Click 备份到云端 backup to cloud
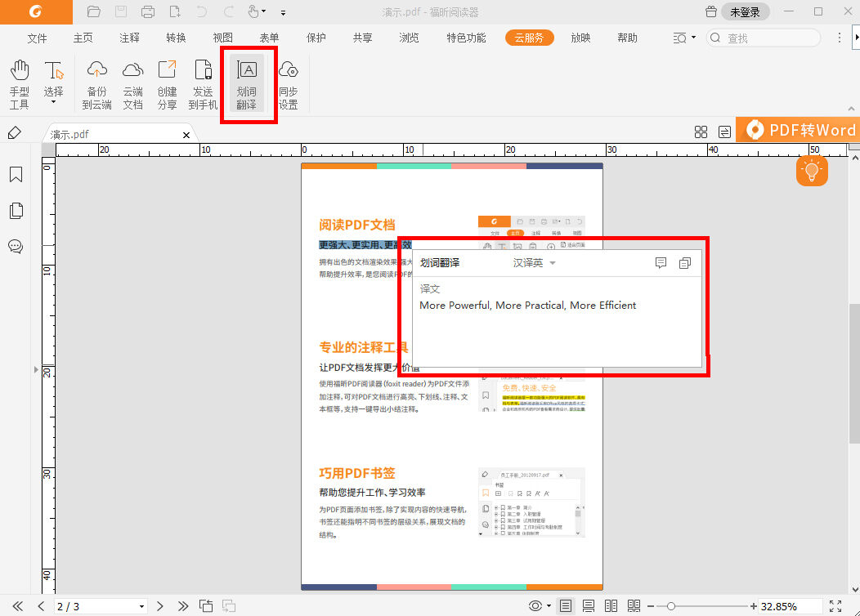 point(96,82)
